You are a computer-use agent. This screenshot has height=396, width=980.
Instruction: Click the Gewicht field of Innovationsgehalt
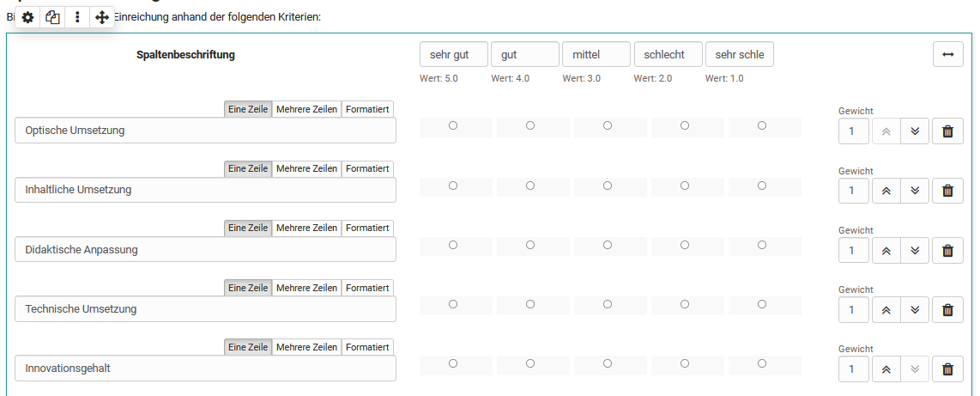tap(854, 369)
